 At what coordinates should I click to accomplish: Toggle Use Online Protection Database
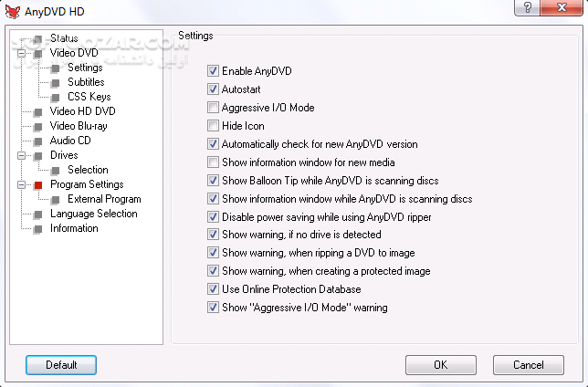214,289
